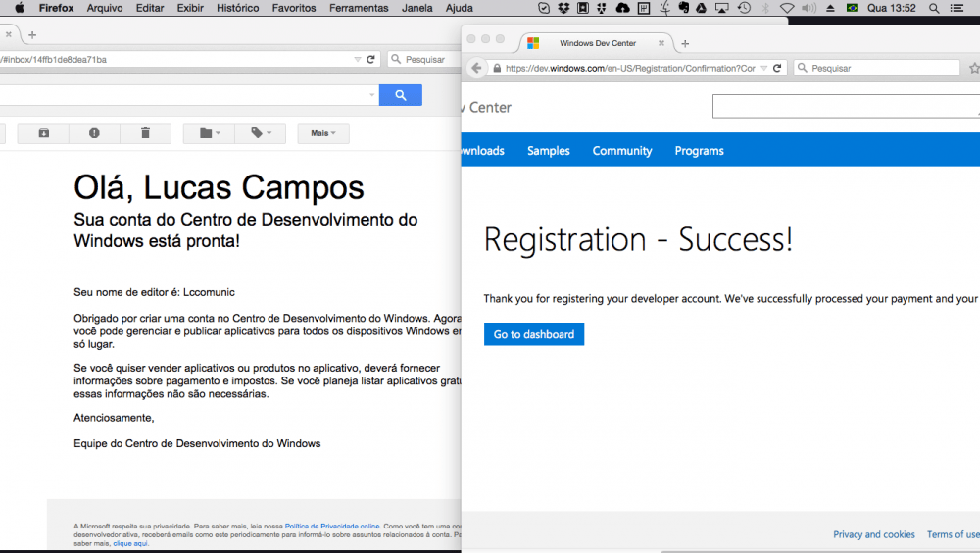
Task: Open the Histórico menu
Action: tap(237, 8)
